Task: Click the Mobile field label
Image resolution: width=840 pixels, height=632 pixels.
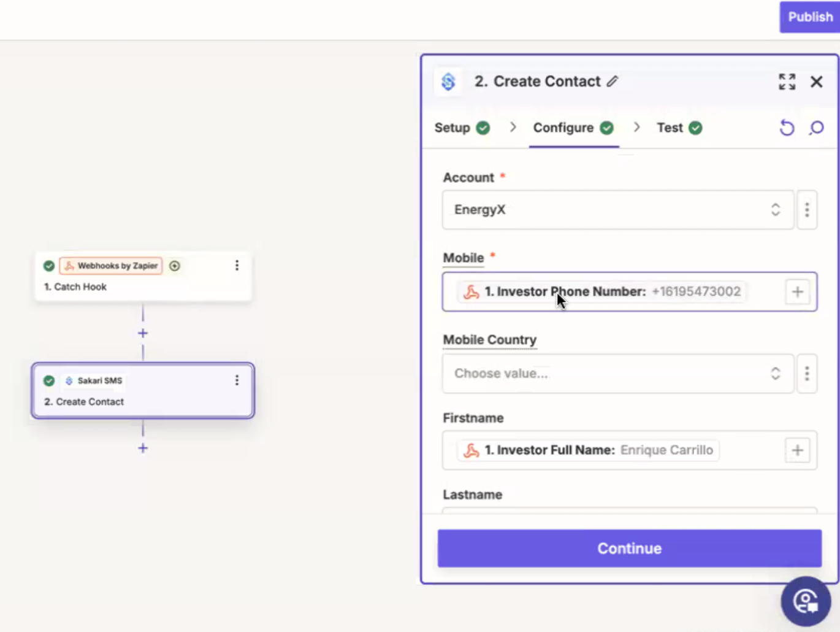Action: point(464,258)
